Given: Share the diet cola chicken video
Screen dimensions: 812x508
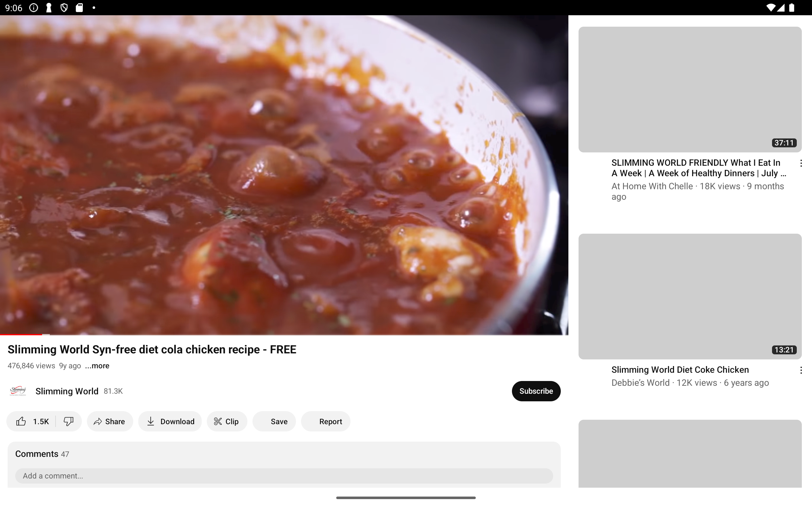Looking at the screenshot, I should tap(110, 421).
